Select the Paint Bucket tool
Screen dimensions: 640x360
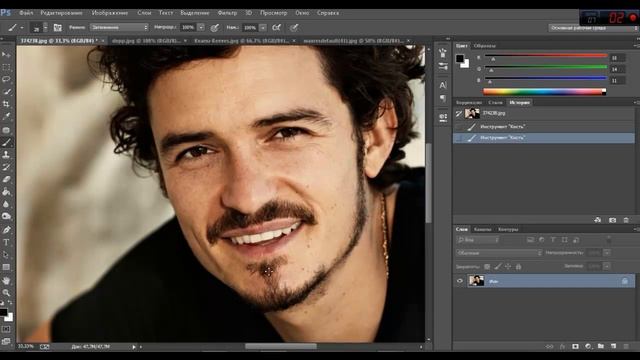6,192
